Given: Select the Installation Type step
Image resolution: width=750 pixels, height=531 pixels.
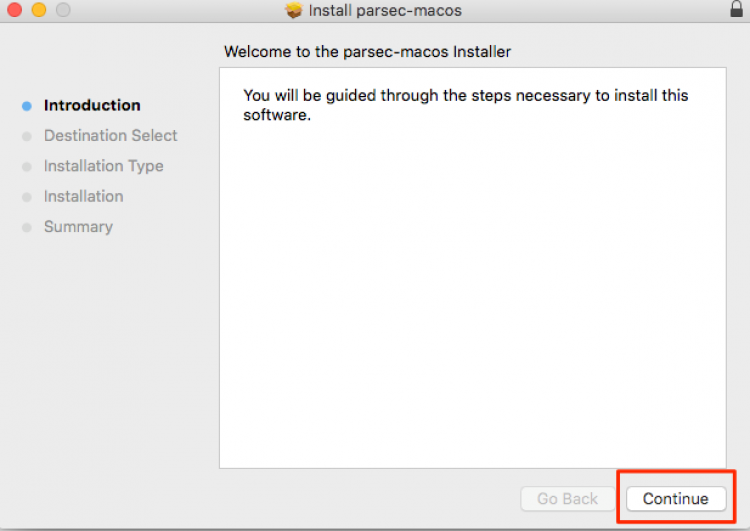Looking at the screenshot, I should click(x=103, y=166).
